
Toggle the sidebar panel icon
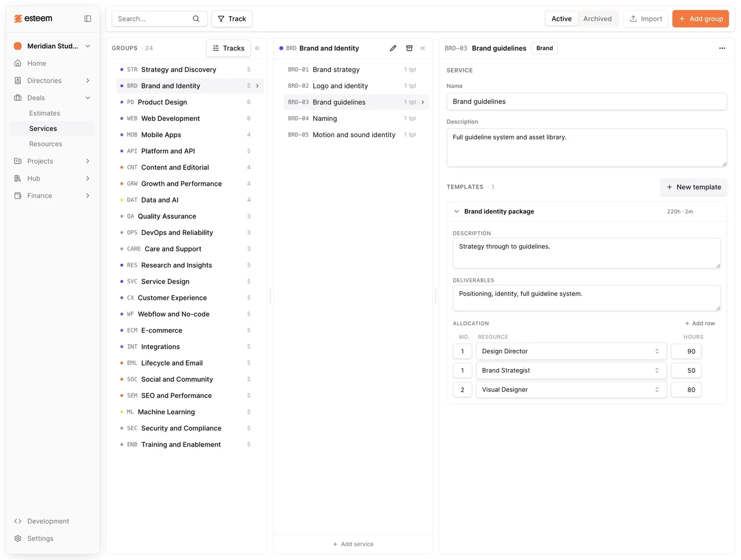point(87,19)
